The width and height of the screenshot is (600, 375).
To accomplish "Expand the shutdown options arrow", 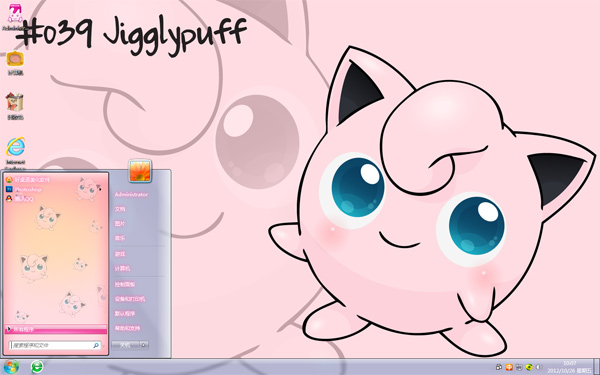I will 144,345.
